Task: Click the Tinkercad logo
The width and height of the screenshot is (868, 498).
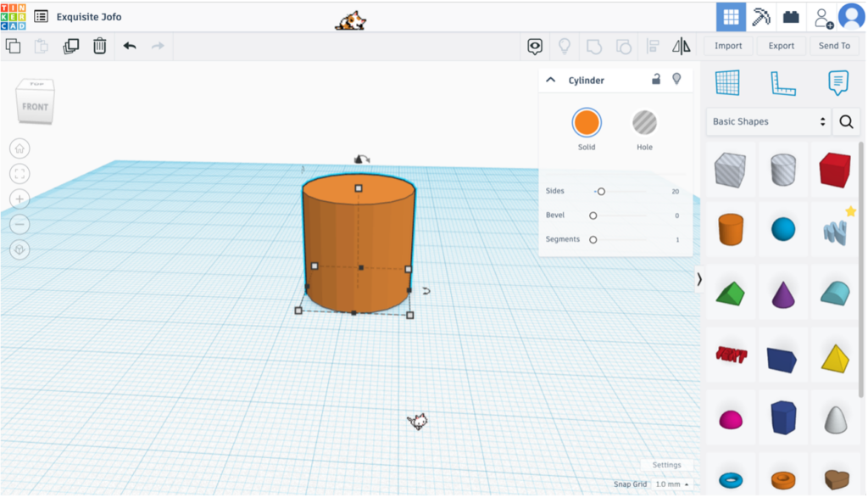Action: pos(14,17)
